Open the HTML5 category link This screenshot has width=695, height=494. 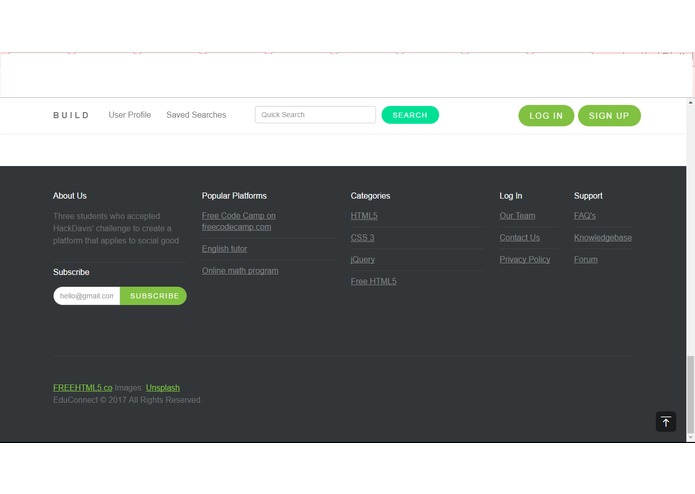click(x=364, y=216)
